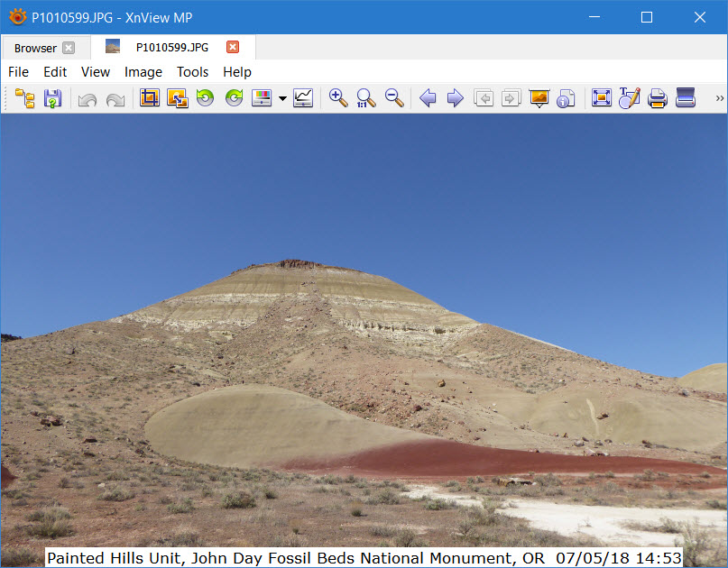
Task: Switch to fullscreen view
Action: point(601,98)
